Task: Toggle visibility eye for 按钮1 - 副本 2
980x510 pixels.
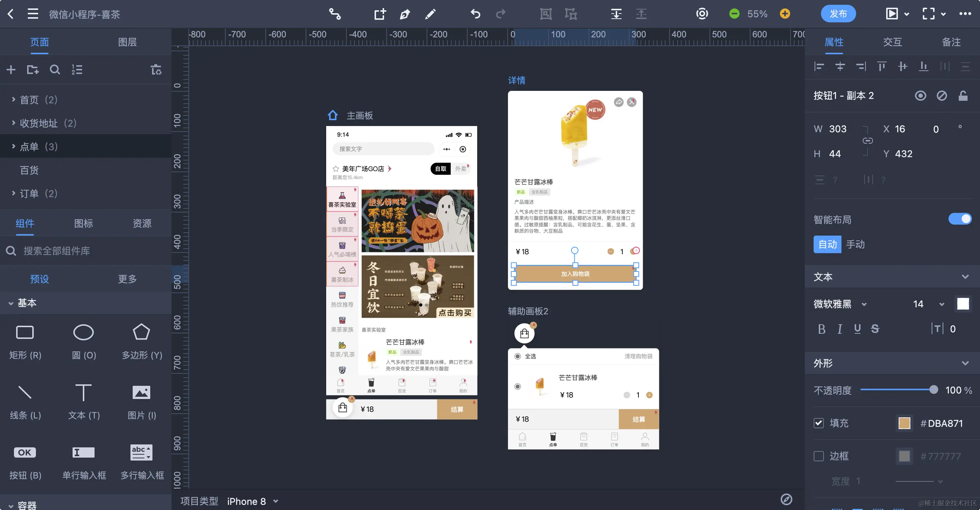Action: point(920,96)
